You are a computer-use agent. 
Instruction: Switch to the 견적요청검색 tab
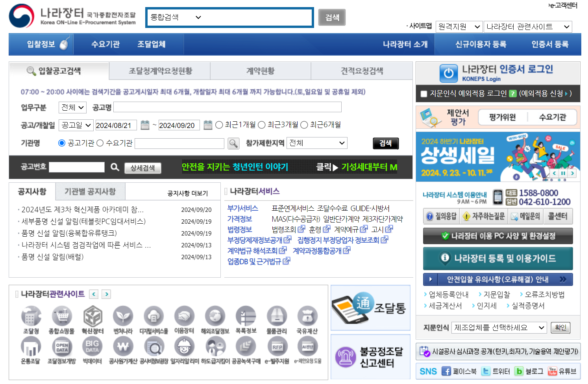[362, 71]
